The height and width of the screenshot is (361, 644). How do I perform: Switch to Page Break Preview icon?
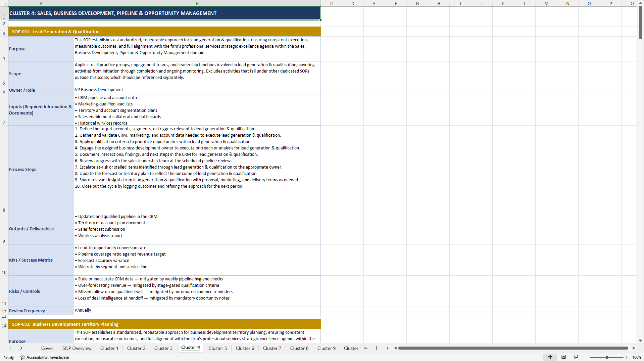[x=577, y=357]
